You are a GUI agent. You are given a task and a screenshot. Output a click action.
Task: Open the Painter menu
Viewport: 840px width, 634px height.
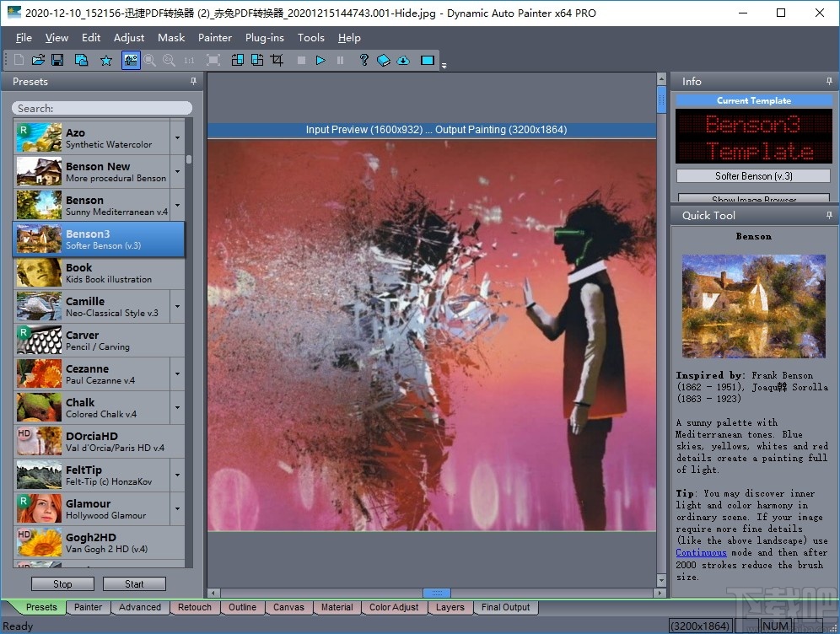(x=215, y=38)
